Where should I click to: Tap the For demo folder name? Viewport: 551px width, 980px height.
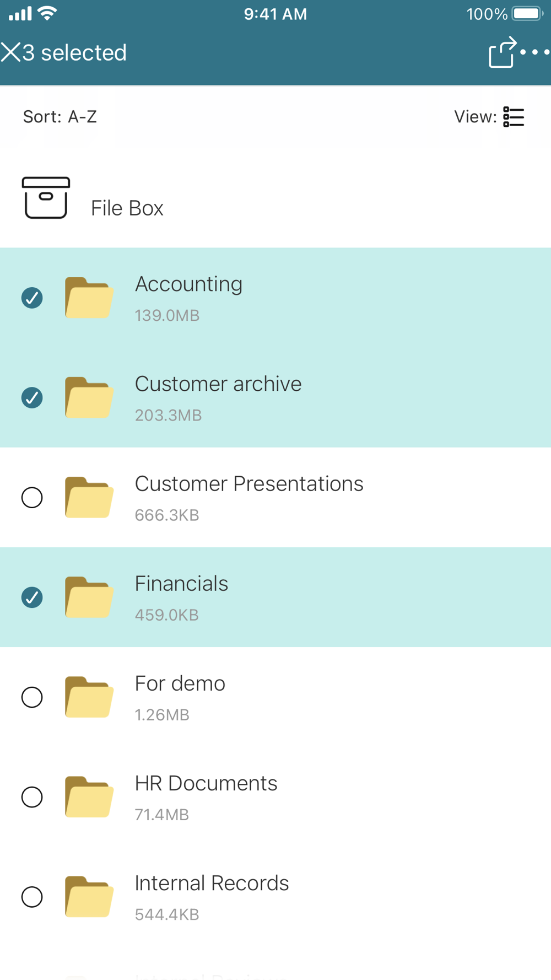coord(180,683)
